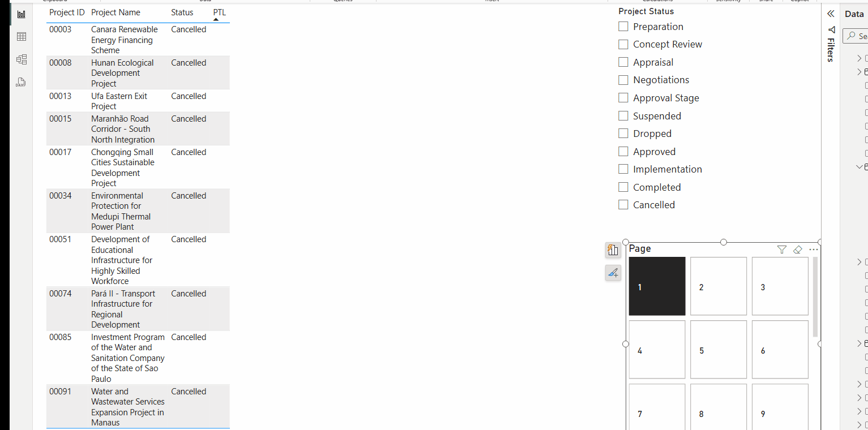Open the Table view
Screen dimensions: 868x430
tap(22, 36)
